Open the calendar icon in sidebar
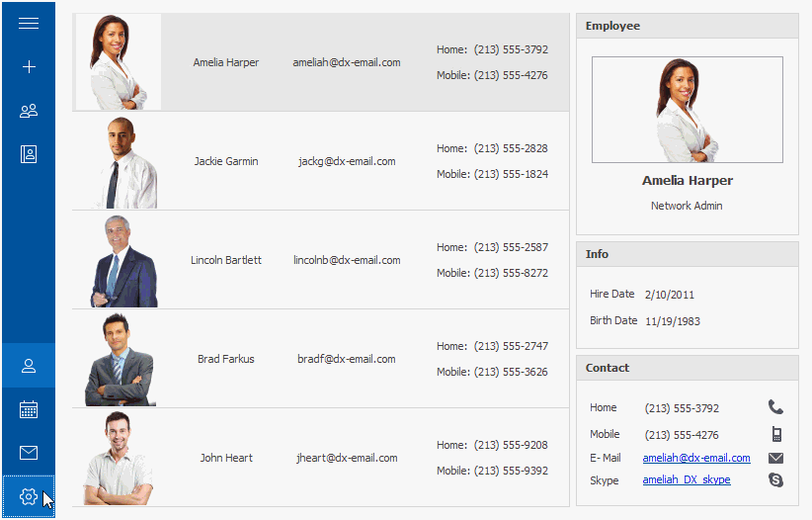This screenshot has width=812, height=520. [x=29, y=409]
